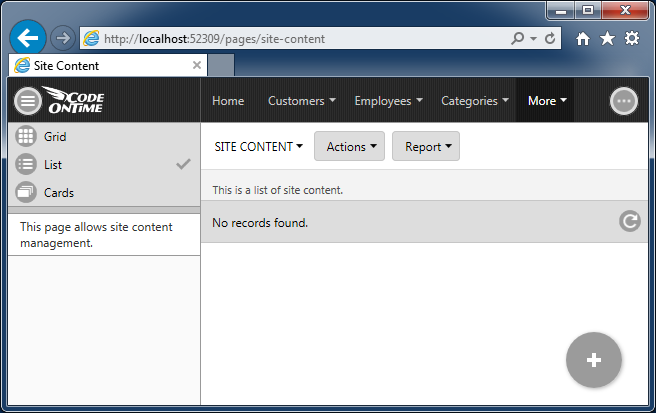The width and height of the screenshot is (656, 413).
Task: Open the Categories dropdown menu
Action: click(x=475, y=101)
